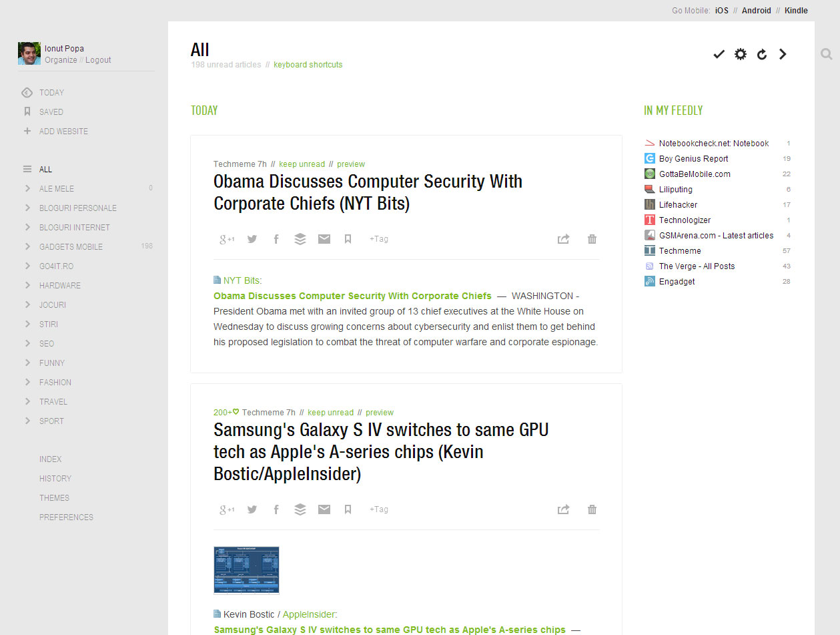Email the Samsung Galaxy article
840x635 pixels.
tap(324, 509)
